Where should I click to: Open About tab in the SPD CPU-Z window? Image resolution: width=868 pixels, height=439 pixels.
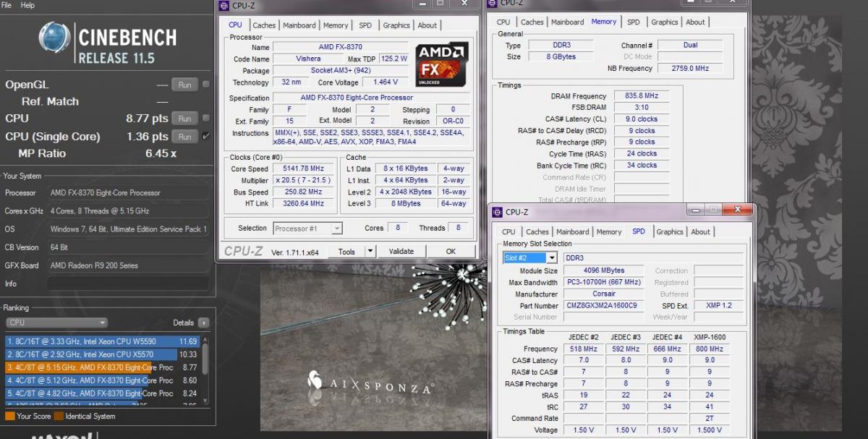click(x=701, y=232)
